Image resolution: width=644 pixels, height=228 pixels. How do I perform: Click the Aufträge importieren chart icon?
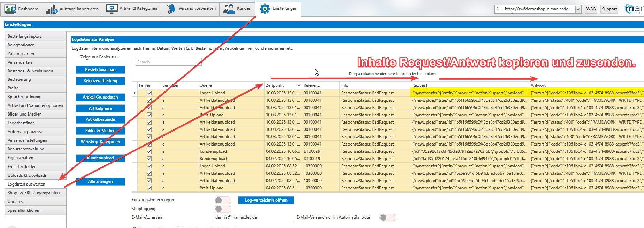point(52,9)
